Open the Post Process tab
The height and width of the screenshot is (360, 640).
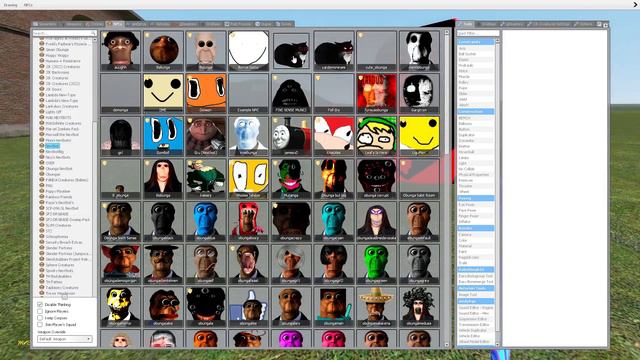[238, 24]
